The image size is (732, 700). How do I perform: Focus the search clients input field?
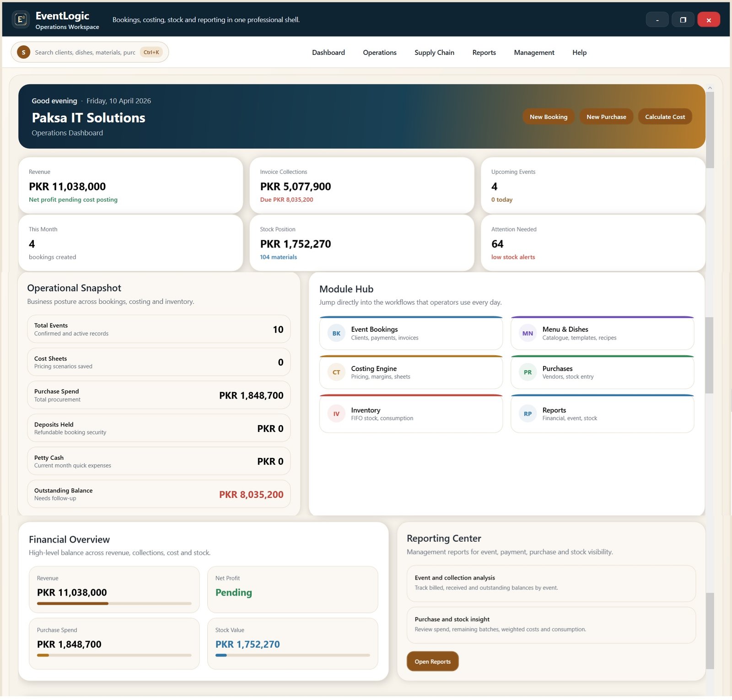point(85,53)
